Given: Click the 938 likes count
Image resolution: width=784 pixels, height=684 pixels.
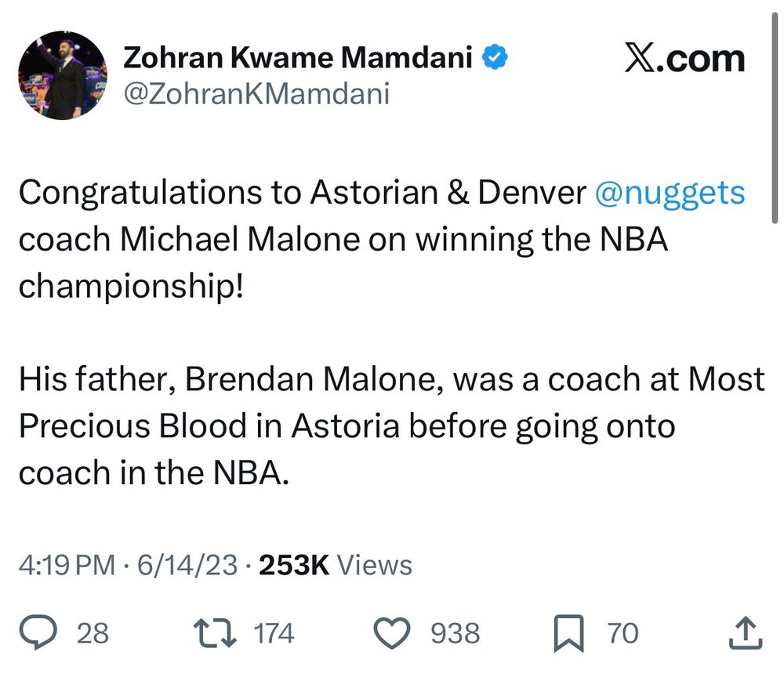Looking at the screenshot, I should [x=455, y=633].
